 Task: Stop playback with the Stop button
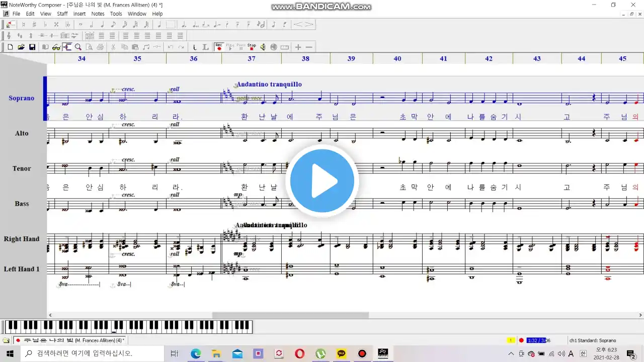click(x=252, y=47)
